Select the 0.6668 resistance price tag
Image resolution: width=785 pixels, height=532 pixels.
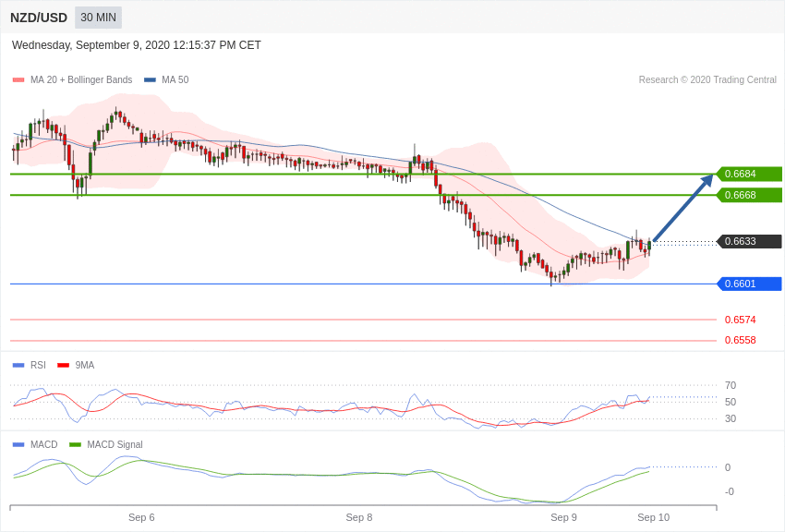click(749, 195)
